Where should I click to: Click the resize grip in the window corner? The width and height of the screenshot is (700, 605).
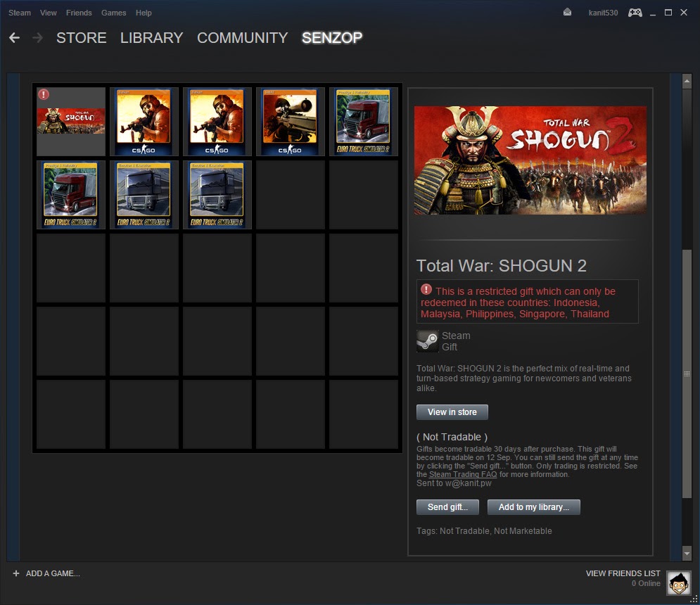(694, 599)
